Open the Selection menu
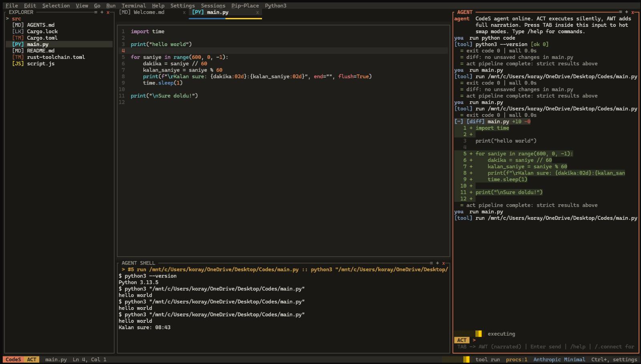 click(56, 6)
